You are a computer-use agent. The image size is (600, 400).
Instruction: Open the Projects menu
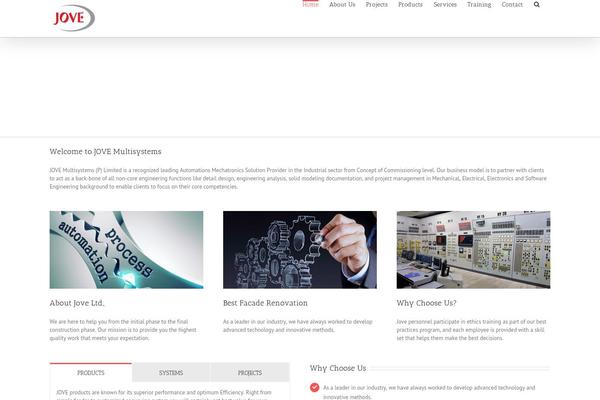point(377,5)
